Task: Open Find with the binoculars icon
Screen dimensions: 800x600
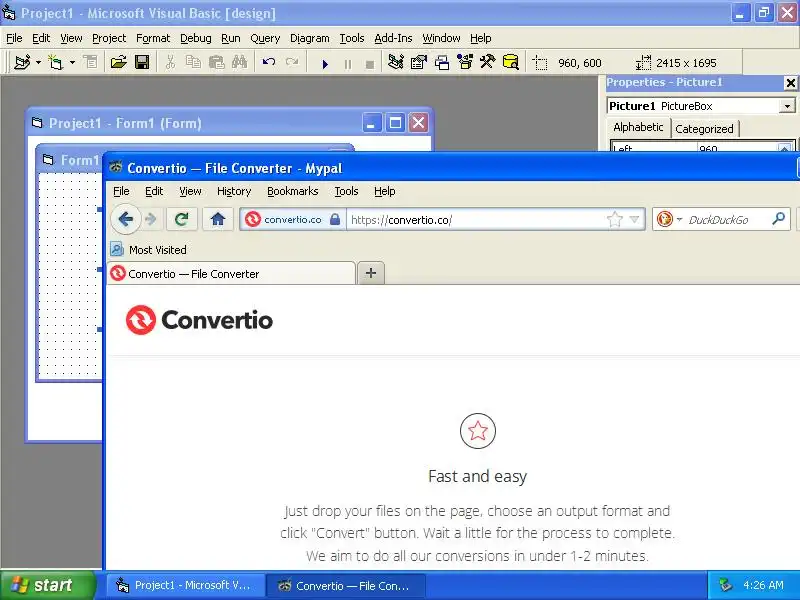Action: [x=239, y=63]
